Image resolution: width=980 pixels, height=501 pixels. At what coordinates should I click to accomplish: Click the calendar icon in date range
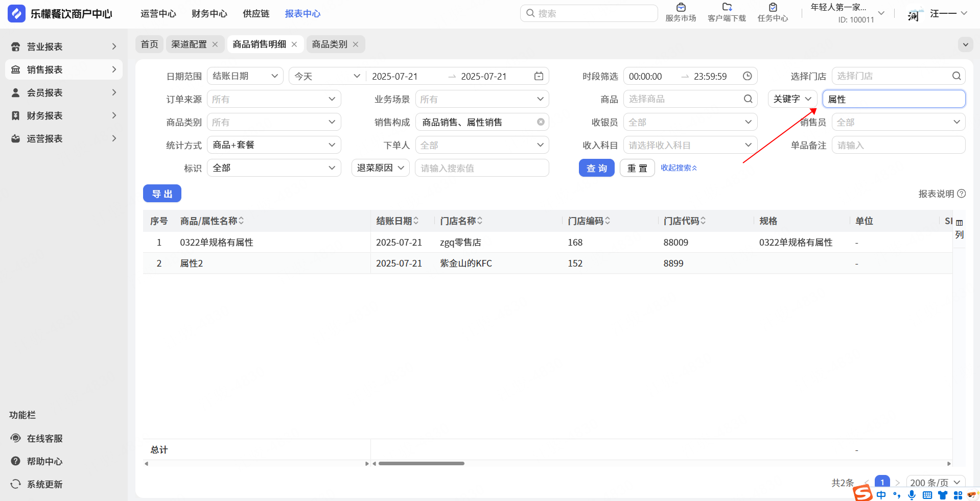point(539,76)
